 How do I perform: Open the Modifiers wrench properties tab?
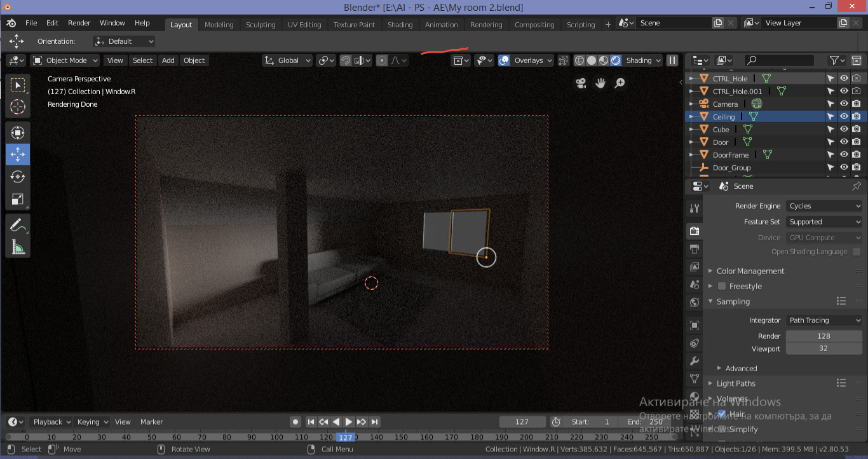click(x=695, y=361)
